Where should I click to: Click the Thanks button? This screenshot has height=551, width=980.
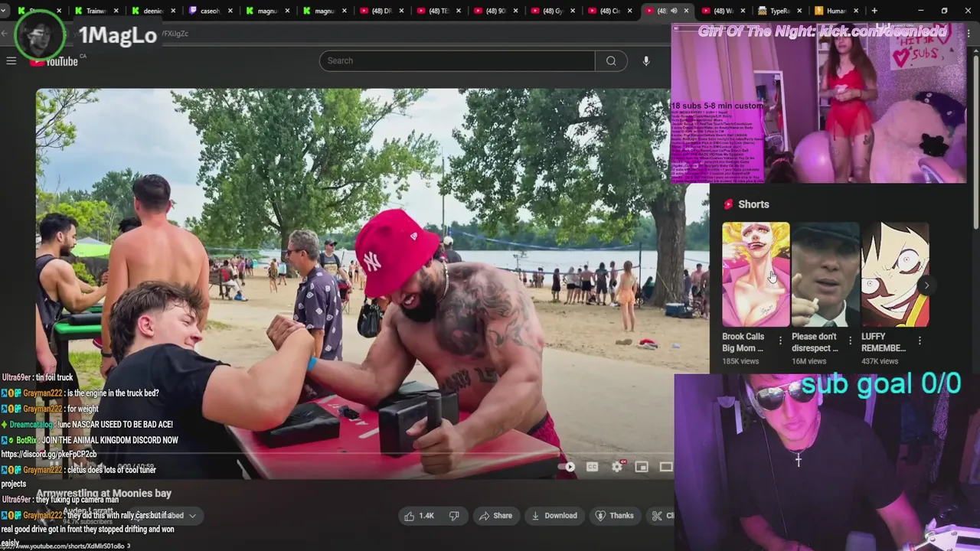[x=615, y=516]
